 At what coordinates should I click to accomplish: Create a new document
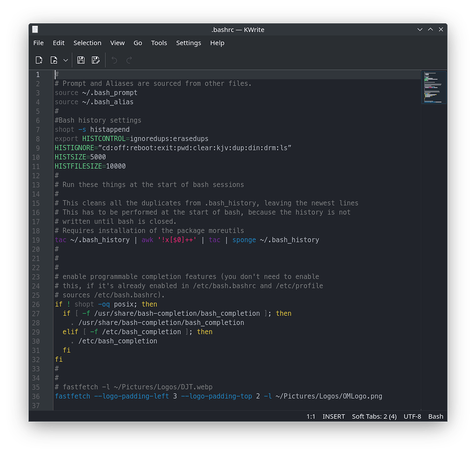coord(39,60)
